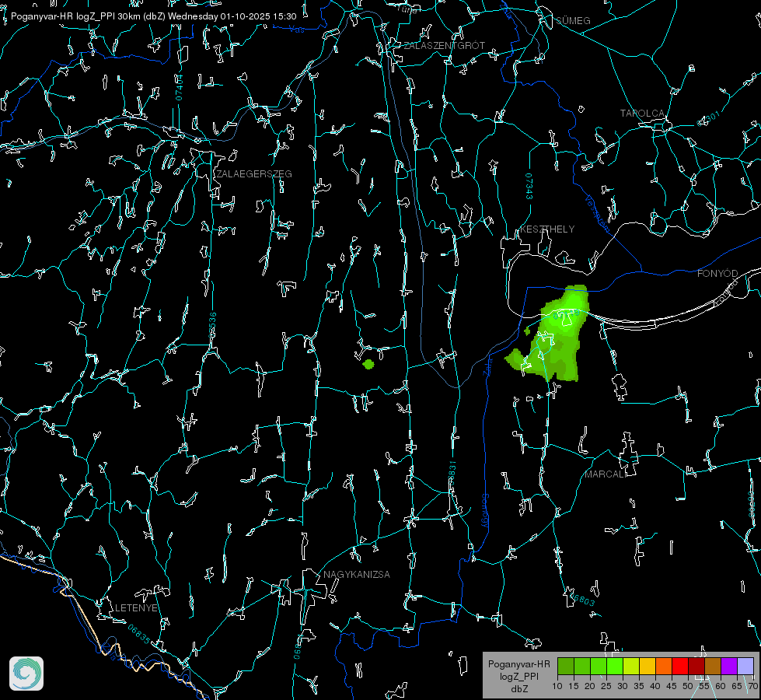
Task: Pick the yellow 35–40 dBZ legend swatch
Action: (x=648, y=666)
